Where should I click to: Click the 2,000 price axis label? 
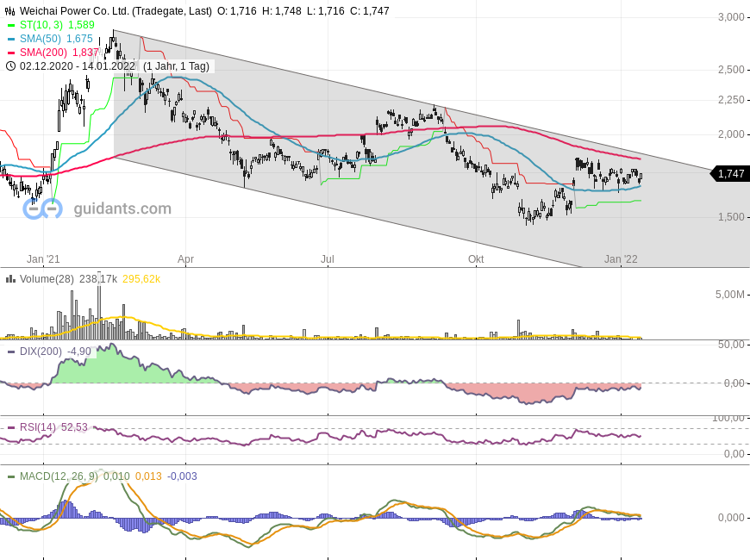pyautogui.click(x=731, y=135)
